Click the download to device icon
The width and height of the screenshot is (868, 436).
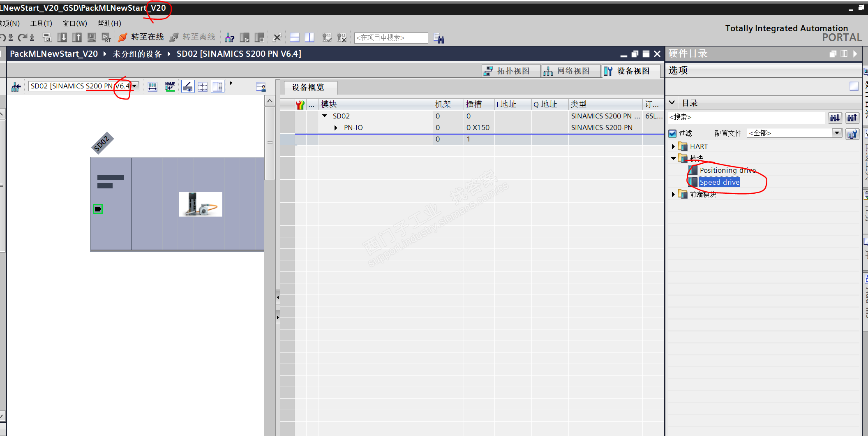(x=62, y=38)
